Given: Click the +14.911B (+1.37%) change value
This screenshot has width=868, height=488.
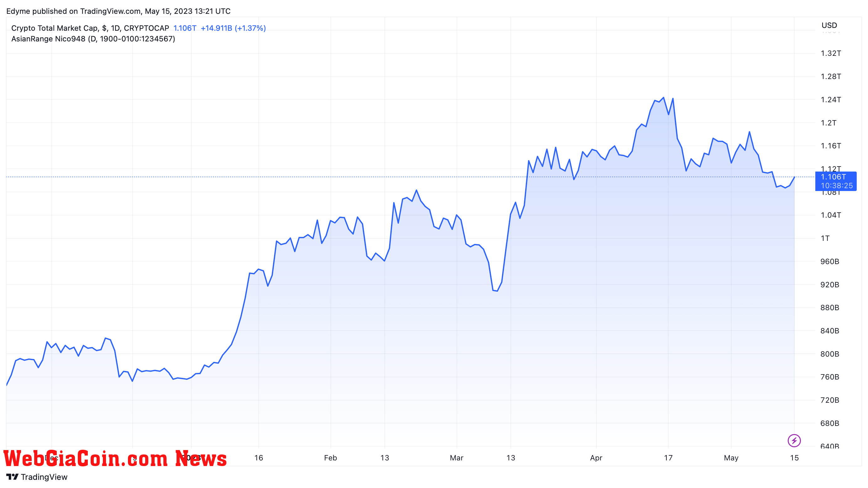Looking at the screenshot, I should click(x=233, y=28).
